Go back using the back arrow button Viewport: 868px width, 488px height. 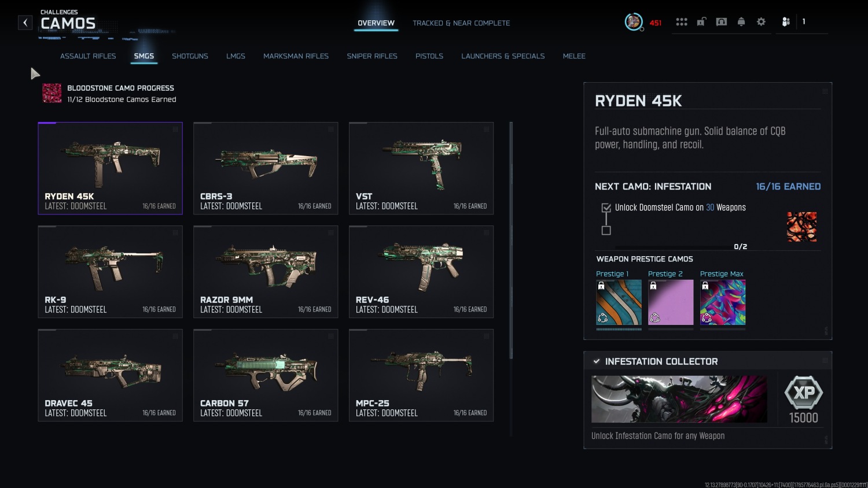click(x=25, y=23)
